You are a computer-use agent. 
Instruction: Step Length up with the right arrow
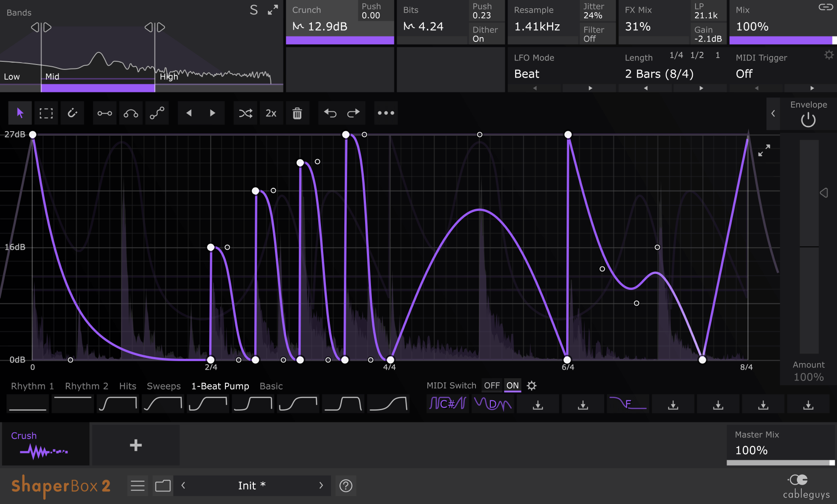pyautogui.click(x=701, y=88)
